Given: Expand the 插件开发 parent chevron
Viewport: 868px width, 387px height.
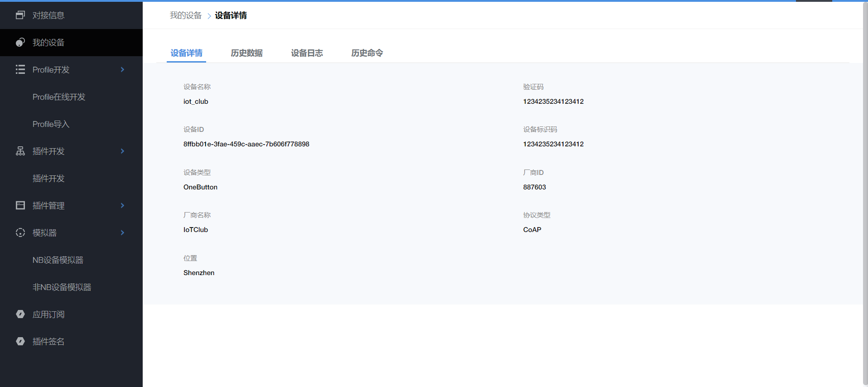Looking at the screenshot, I should (x=122, y=151).
